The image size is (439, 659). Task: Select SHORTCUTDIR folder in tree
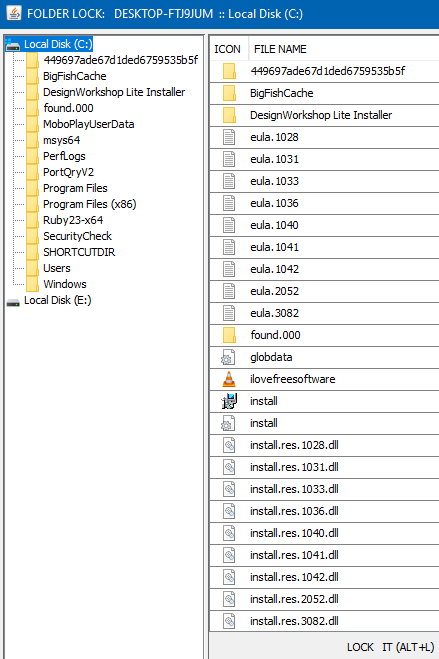pos(79,252)
